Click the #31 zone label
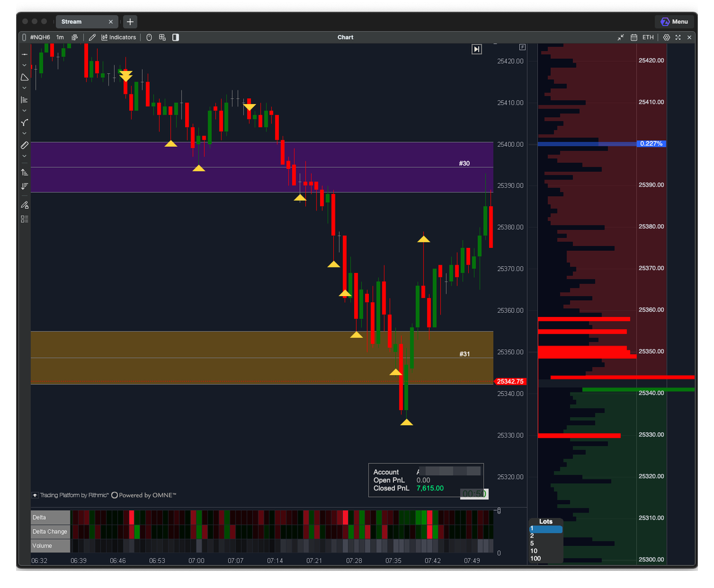 tap(465, 354)
